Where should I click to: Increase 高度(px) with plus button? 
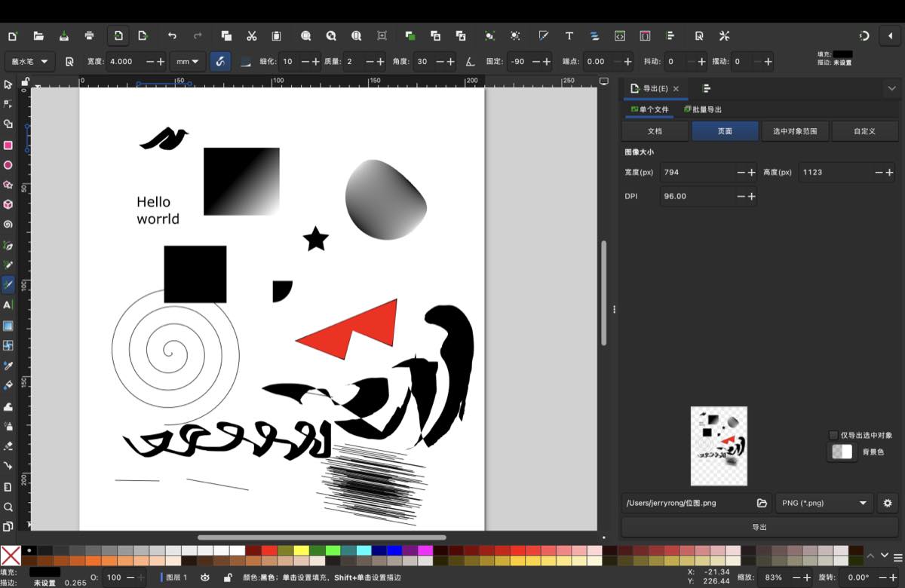[890, 173]
